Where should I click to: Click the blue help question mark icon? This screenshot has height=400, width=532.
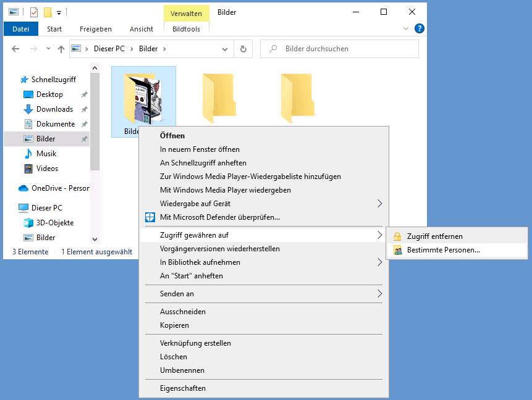420,28
